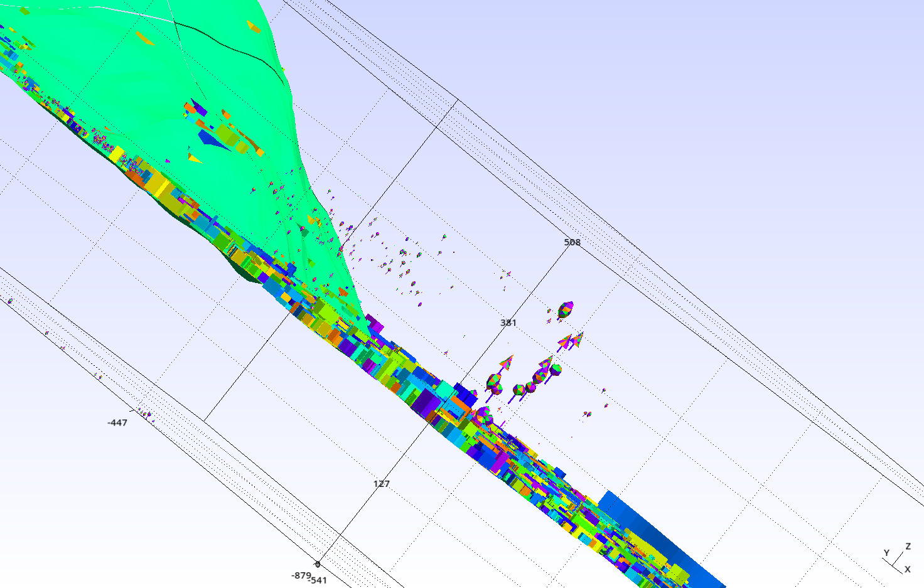Click the axis label 127
This screenshot has height=588, width=924.
pos(381,484)
